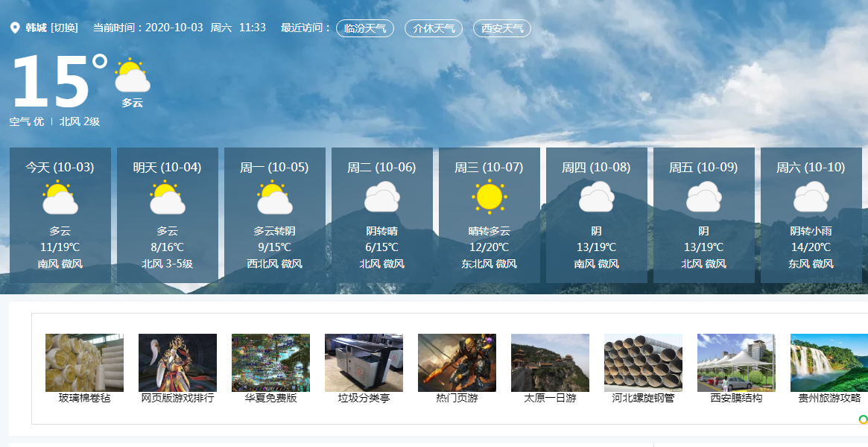Click the 11/19℃ temperature for today
This screenshot has width=868, height=447.
tap(60, 247)
